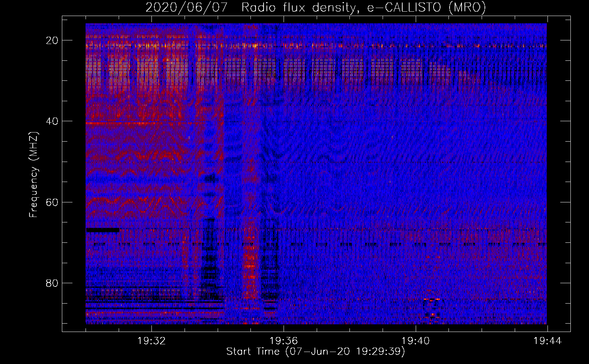Click the 40 MHz frequency tick label

52,121
